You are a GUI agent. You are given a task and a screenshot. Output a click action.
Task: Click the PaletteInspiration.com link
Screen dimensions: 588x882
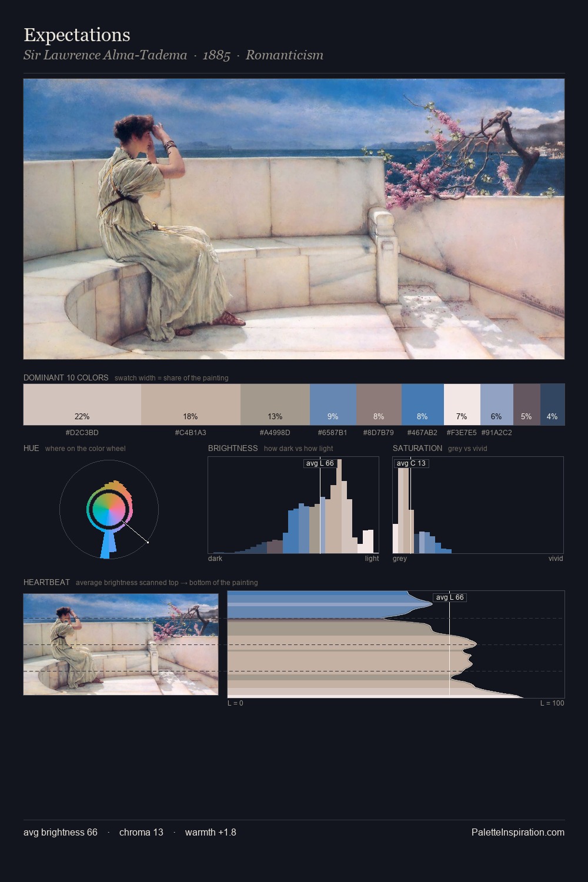click(518, 832)
